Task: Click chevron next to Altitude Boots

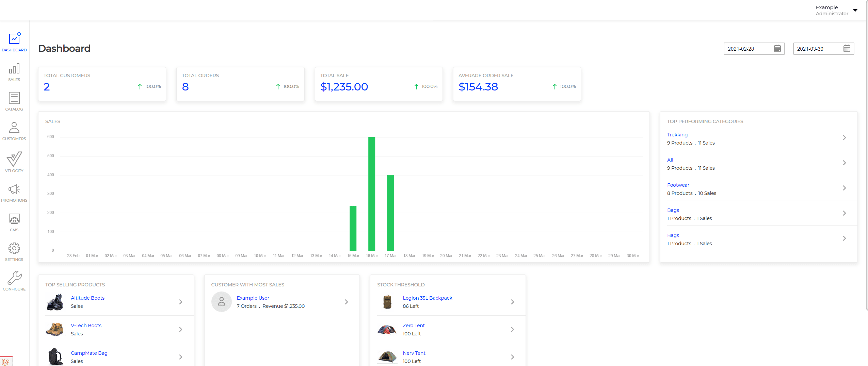Action: click(180, 302)
